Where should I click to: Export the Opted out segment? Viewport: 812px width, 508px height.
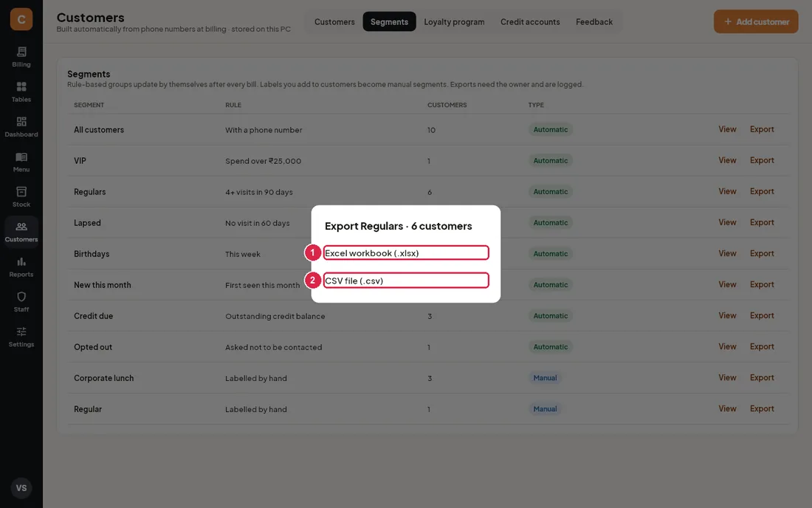coord(762,347)
